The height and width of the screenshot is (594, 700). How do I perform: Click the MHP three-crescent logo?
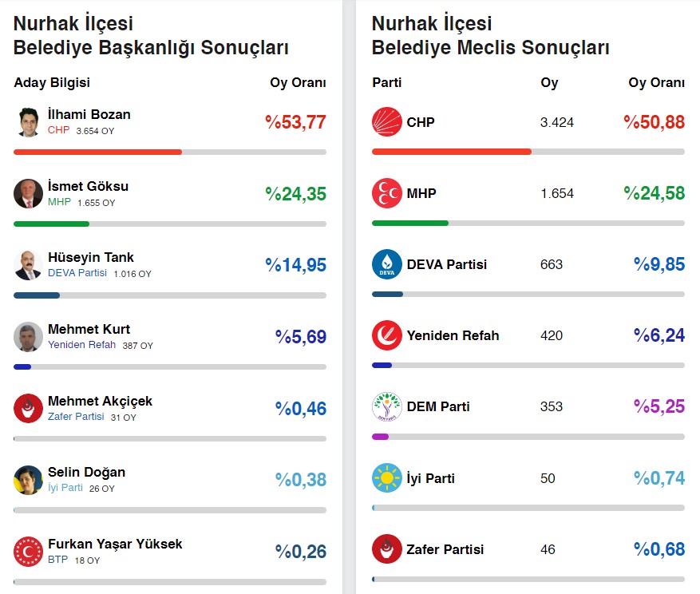pyautogui.click(x=387, y=193)
